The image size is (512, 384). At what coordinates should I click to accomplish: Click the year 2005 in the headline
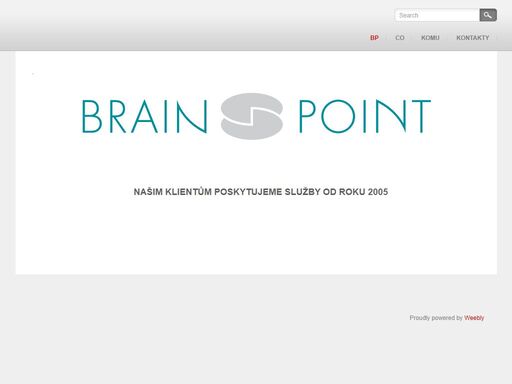tap(378, 192)
